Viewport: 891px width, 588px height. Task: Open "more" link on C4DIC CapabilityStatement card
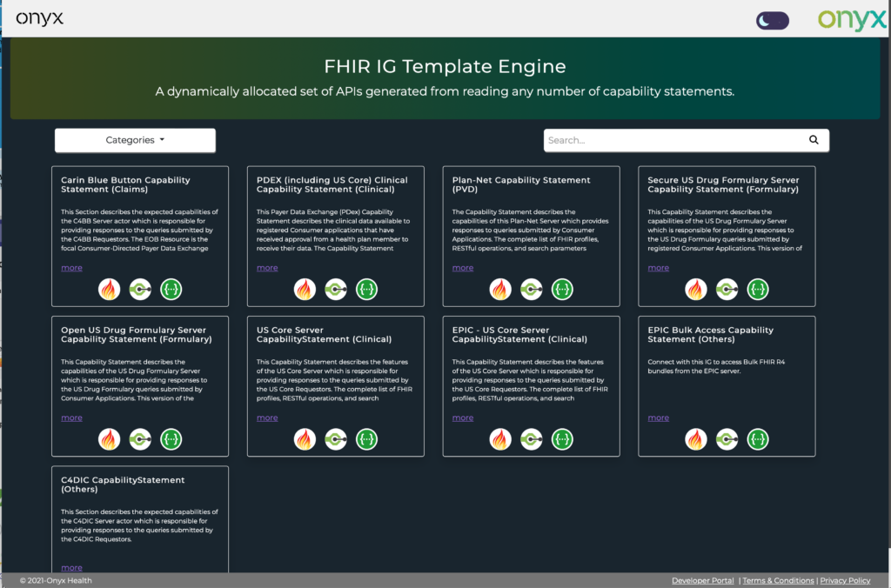(71, 567)
